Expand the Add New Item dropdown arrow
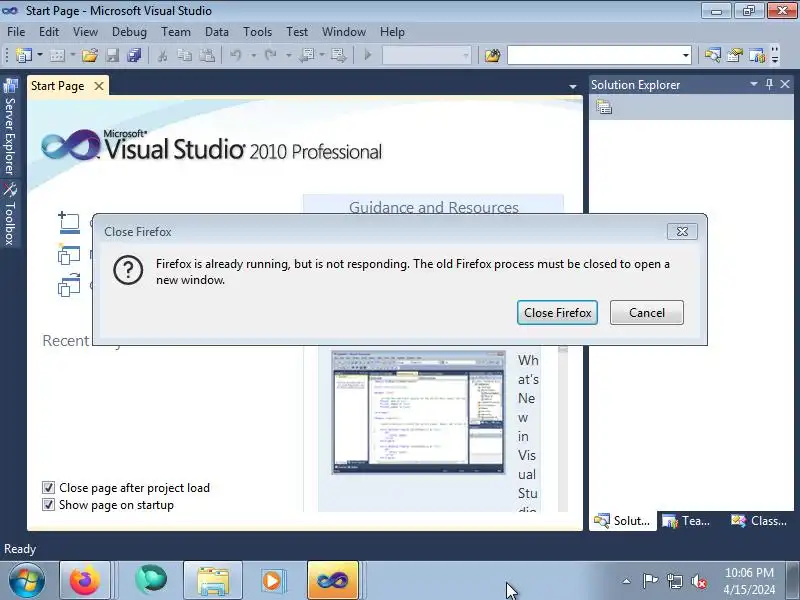Image resolution: width=800 pixels, height=600 pixels. [x=73, y=55]
